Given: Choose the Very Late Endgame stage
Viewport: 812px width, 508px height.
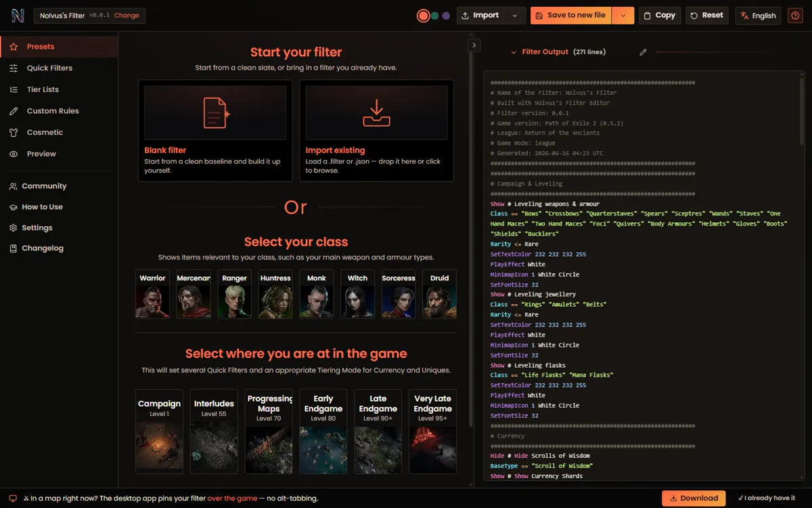Looking at the screenshot, I should (433, 431).
